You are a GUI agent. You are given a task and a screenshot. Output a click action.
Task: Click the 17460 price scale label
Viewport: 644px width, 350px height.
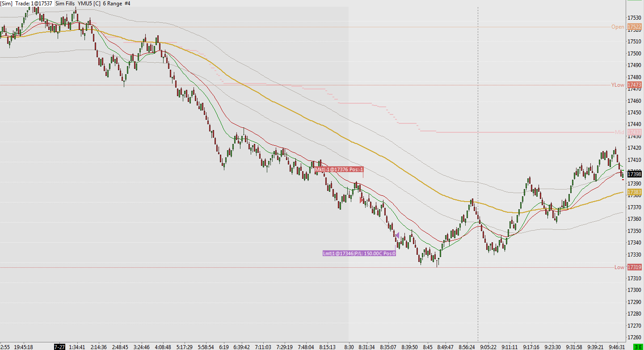635,101
